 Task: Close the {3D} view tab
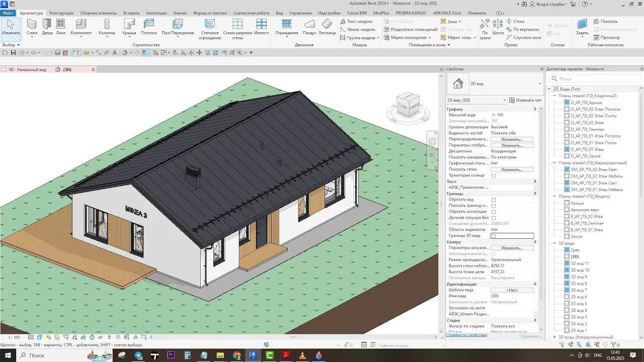pyautogui.click(x=93, y=70)
